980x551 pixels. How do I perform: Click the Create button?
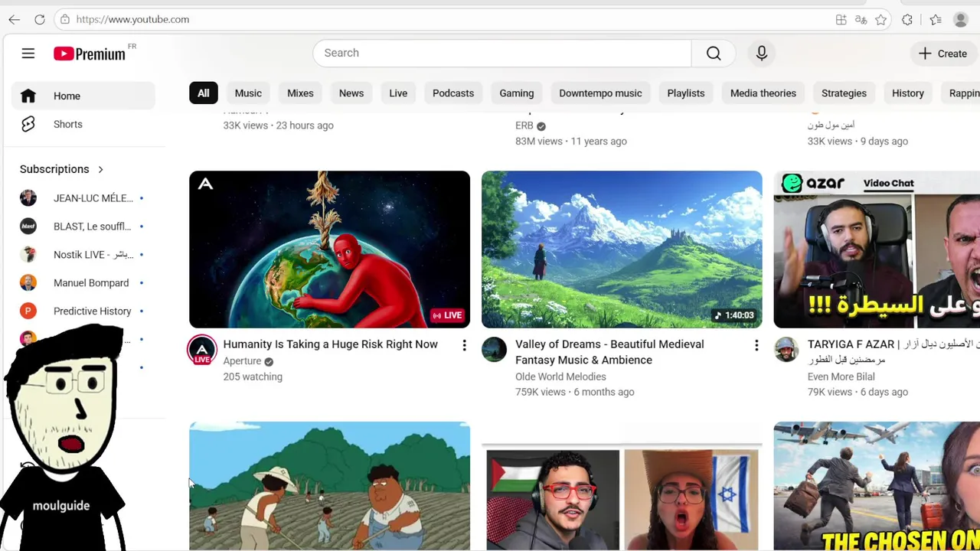click(x=943, y=54)
